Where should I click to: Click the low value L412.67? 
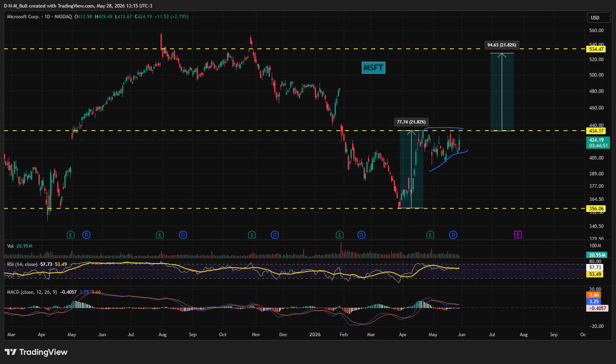coord(123,16)
